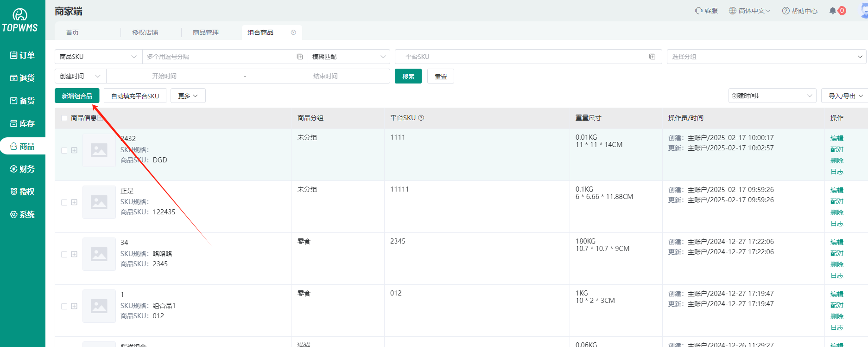
Task: Switch to the 授权店铺 tab
Action: tap(145, 32)
